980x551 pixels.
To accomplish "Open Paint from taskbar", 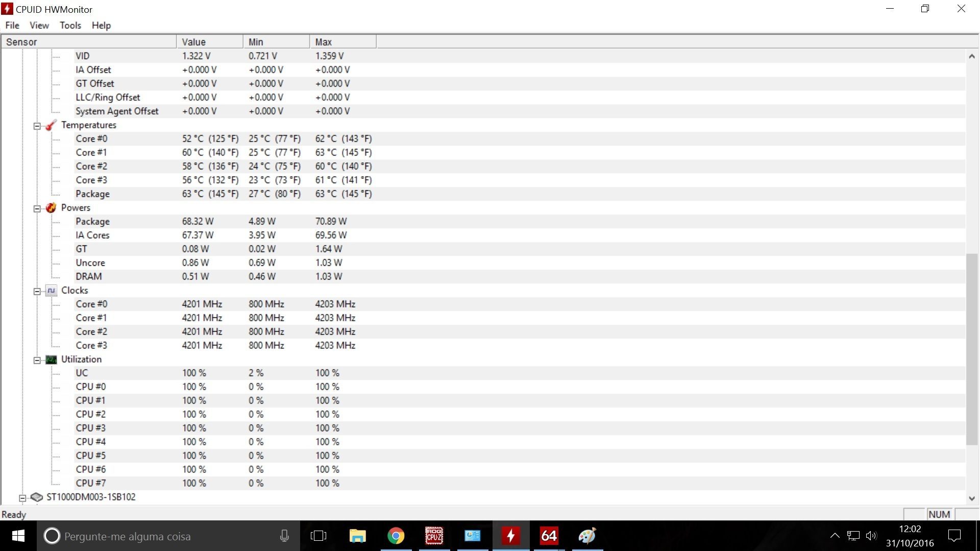I will 587,536.
